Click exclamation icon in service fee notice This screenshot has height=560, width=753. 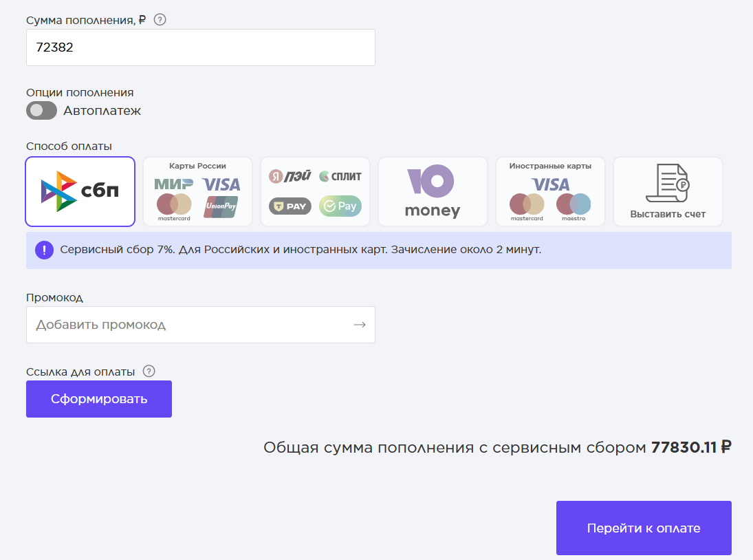44,250
